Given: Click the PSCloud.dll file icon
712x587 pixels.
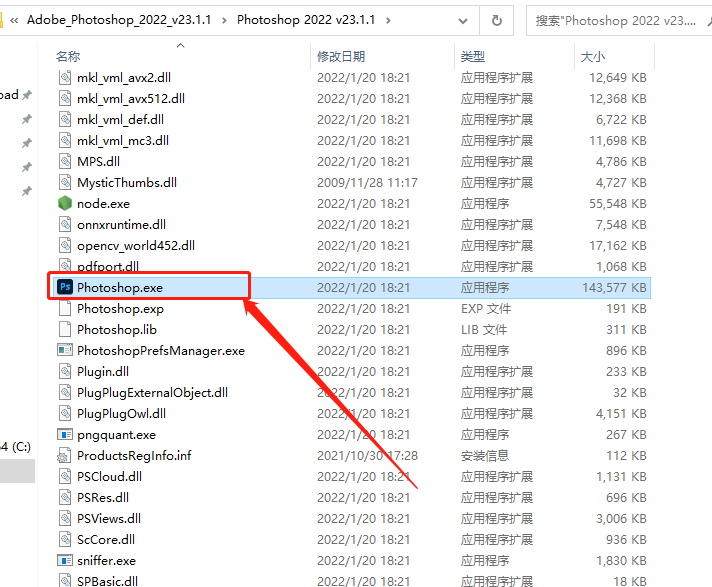Looking at the screenshot, I should coord(65,476).
